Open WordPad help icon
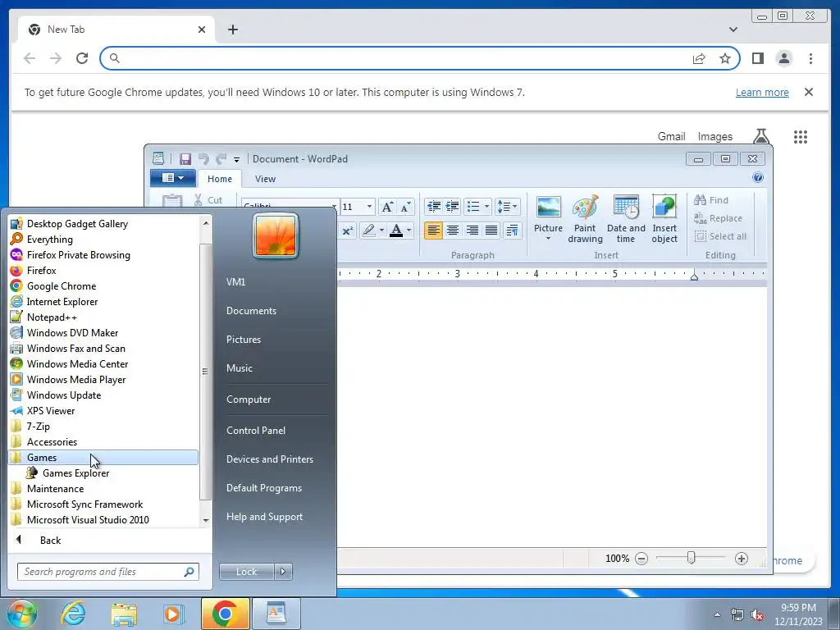Viewport: 840px width, 630px height. click(x=757, y=178)
